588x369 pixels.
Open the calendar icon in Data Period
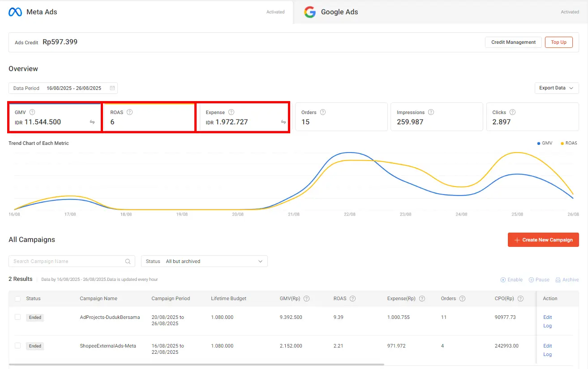pos(112,88)
